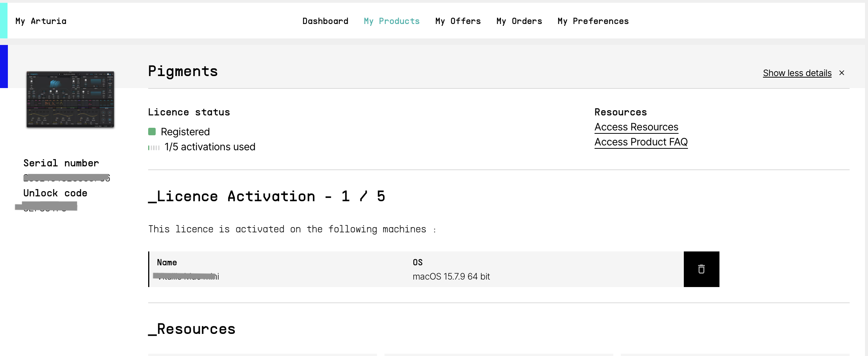Collapse with Show less details link

tap(797, 73)
